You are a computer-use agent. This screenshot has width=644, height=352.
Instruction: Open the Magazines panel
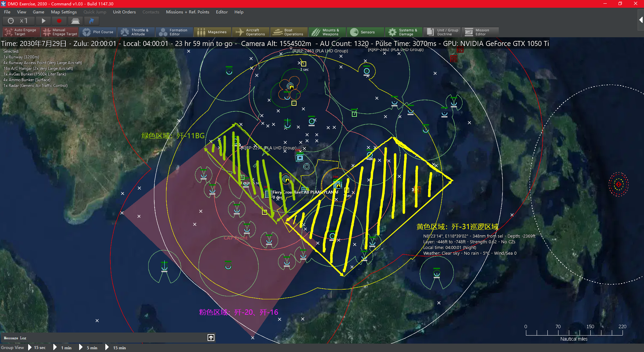click(212, 32)
